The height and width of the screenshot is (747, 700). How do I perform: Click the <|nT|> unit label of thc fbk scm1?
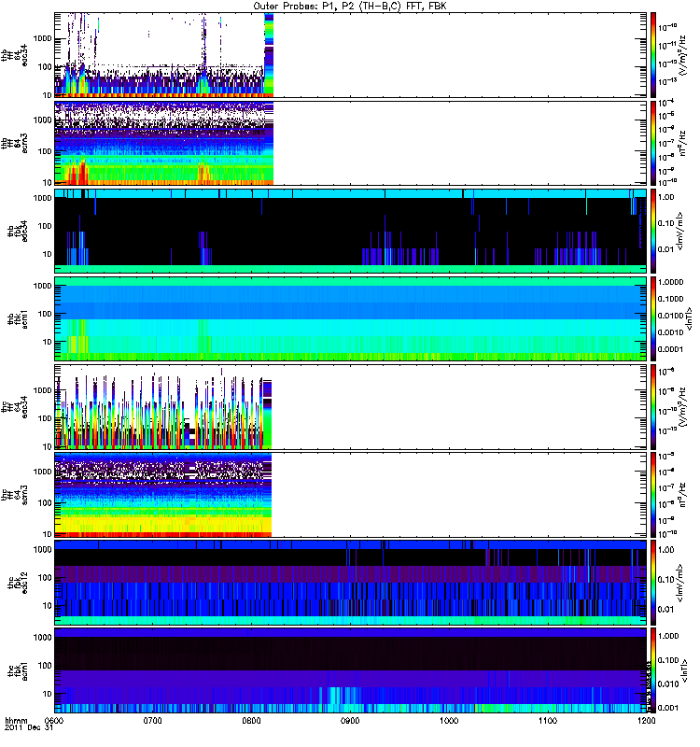pyautogui.click(x=684, y=670)
